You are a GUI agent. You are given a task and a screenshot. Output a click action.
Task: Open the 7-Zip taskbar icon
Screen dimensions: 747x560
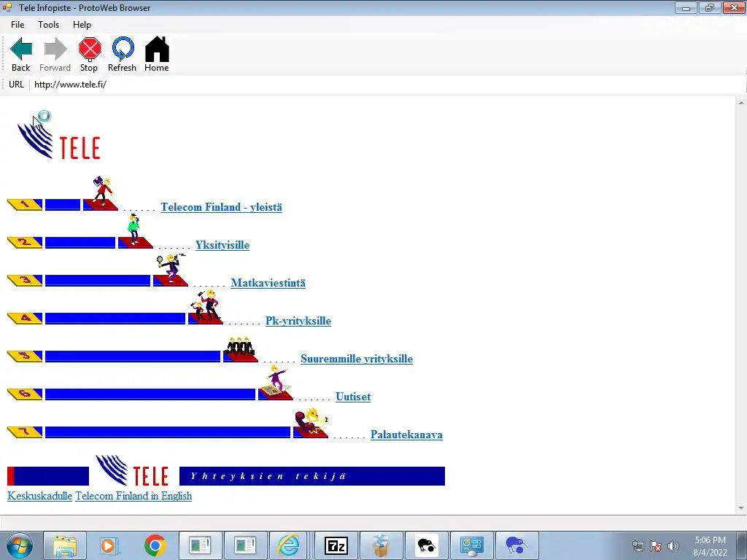pyautogui.click(x=336, y=545)
